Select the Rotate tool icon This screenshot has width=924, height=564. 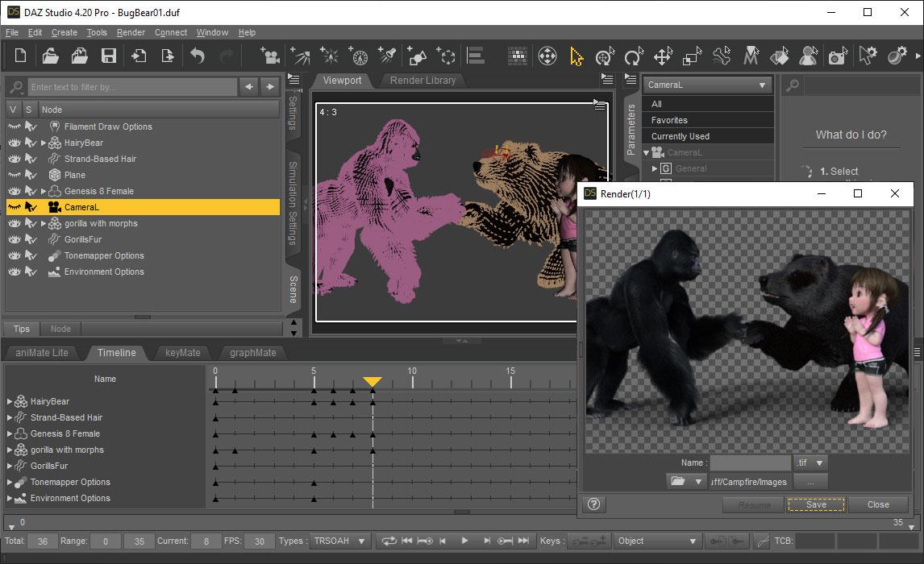tap(633, 56)
